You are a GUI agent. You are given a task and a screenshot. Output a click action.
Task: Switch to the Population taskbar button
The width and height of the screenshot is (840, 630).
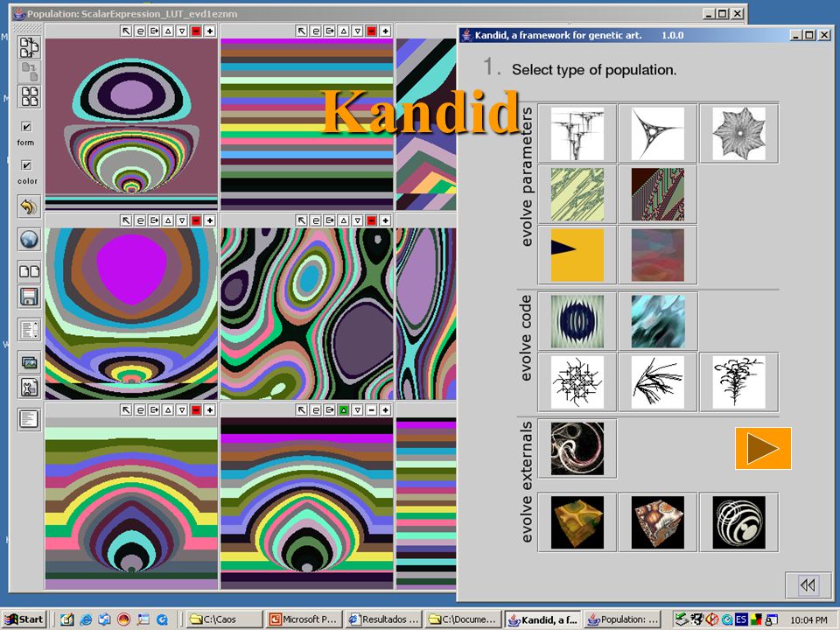coord(622,619)
